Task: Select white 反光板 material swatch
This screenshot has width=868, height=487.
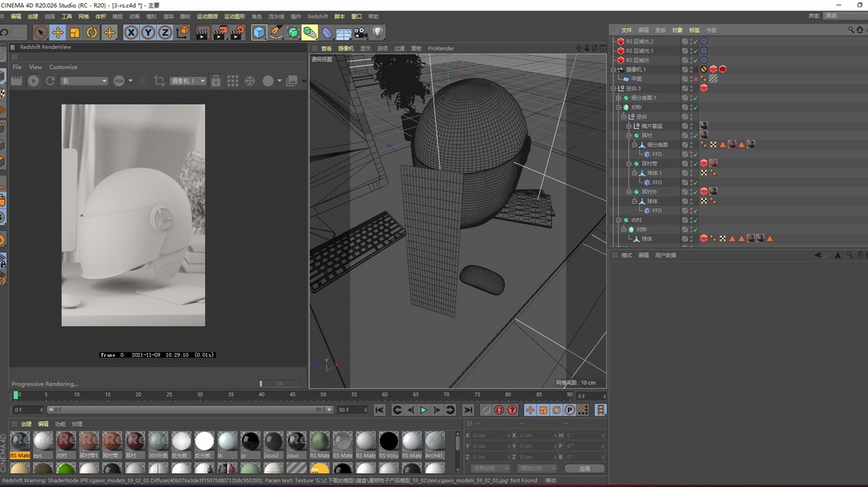Action: click(204, 445)
